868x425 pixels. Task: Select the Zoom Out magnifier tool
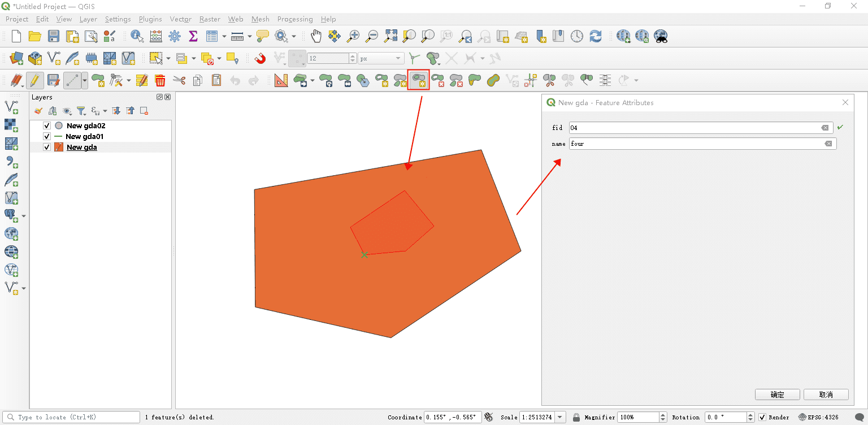372,36
